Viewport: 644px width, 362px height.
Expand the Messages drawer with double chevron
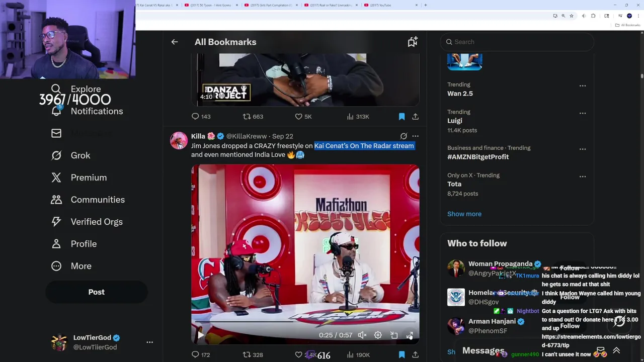616,350
